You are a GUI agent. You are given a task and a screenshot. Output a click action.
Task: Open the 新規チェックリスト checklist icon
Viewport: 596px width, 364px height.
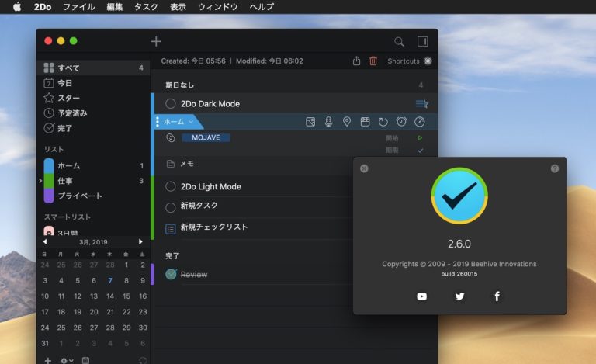(x=171, y=229)
